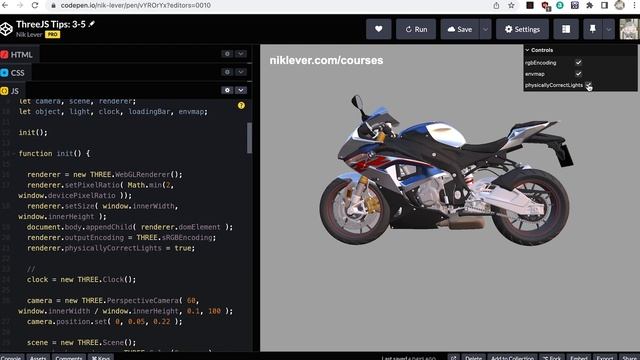Open the Comments panel
The image size is (640, 360).
click(x=69, y=358)
